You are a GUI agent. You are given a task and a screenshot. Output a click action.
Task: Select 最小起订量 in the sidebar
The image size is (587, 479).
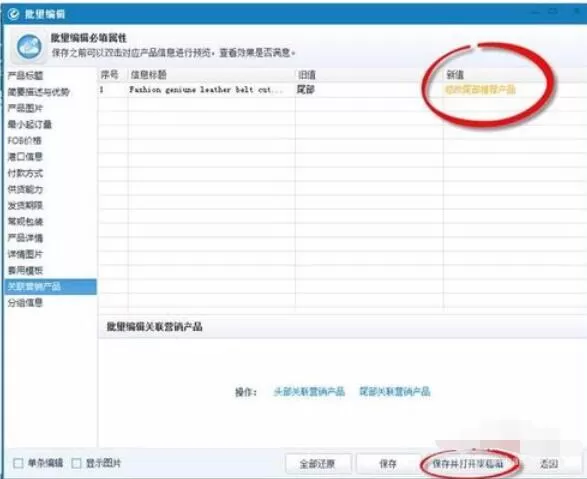[30, 124]
